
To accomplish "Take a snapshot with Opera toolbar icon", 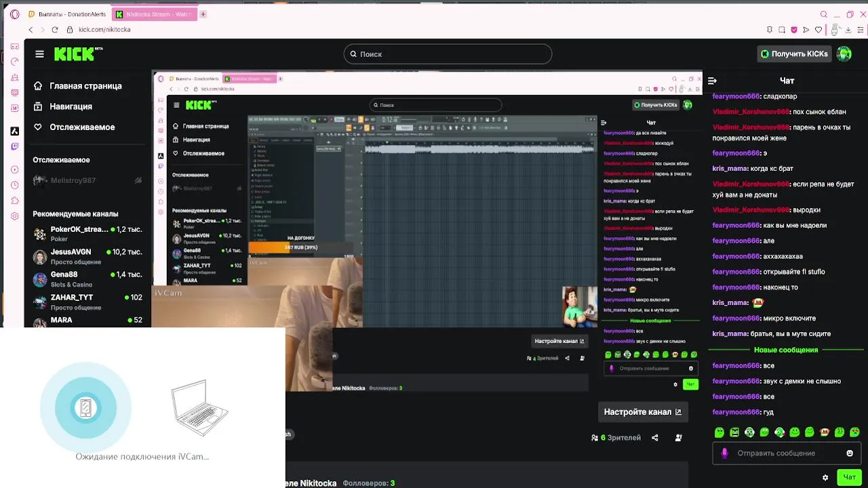I will coord(782,30).
